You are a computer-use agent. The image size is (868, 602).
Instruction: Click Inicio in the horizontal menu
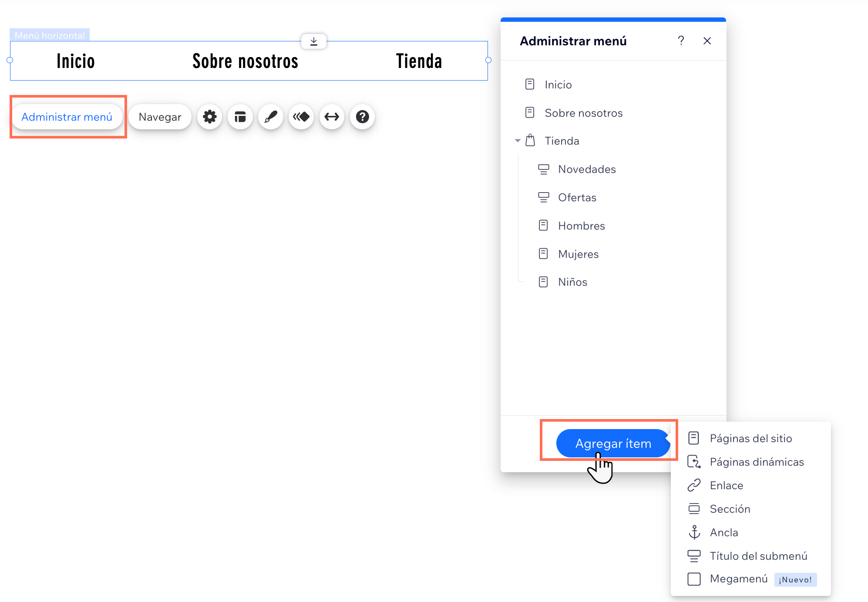click(76, 61)
